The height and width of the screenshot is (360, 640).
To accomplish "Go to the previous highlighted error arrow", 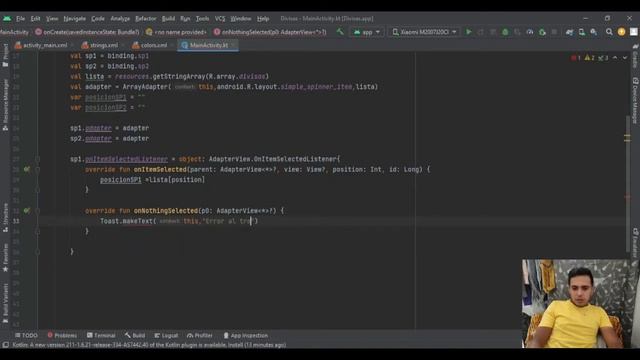I will pyautogui.click(x=615, y=58).
